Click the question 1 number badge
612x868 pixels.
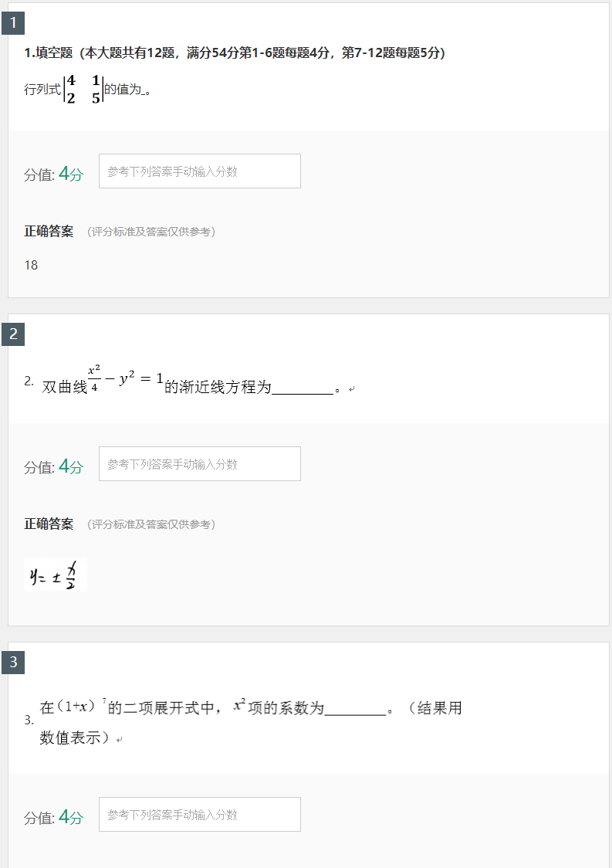pyautogui.click(x=14, y=22)
